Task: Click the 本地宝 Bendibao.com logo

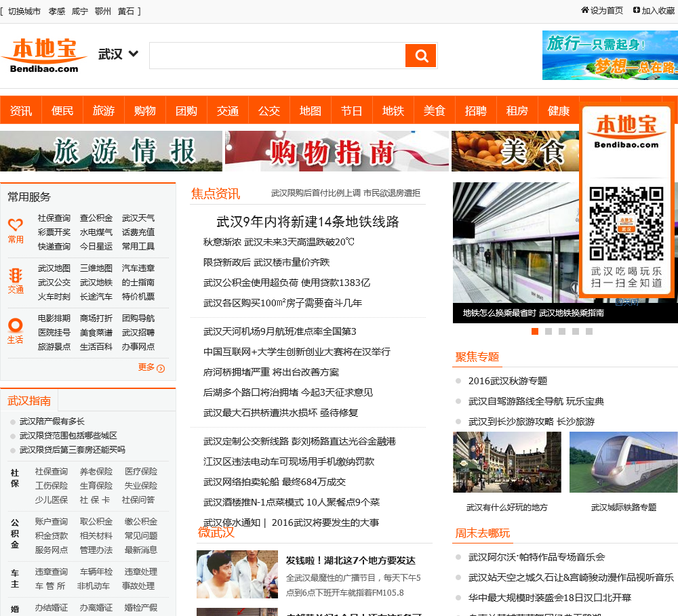Action: [44, 56]
